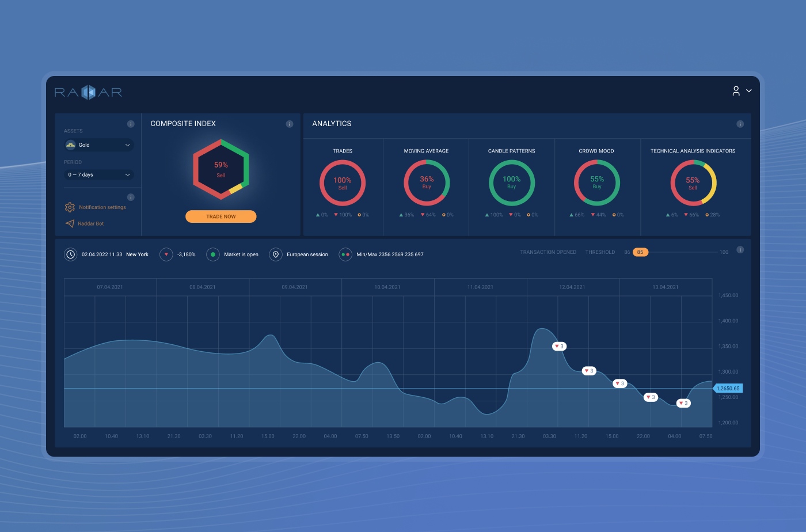Click the 07.04.2021 date column header
Screen dimensions: 806x532
pos(110,287)
